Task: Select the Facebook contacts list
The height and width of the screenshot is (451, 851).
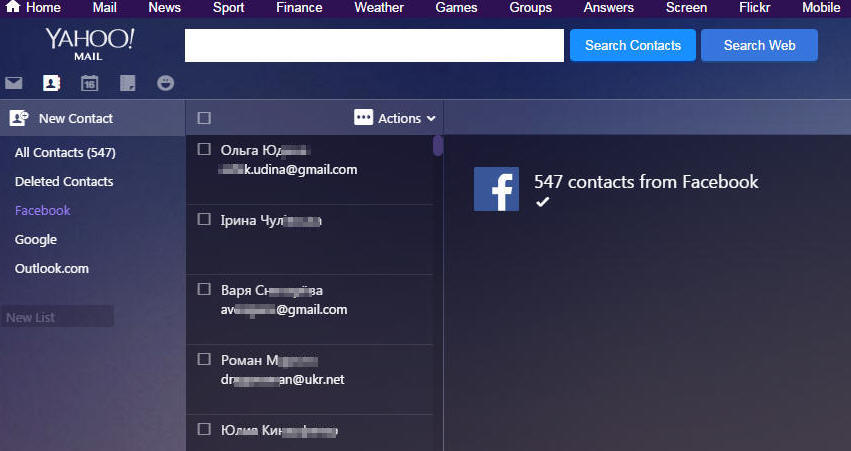Action: (42, 211)
